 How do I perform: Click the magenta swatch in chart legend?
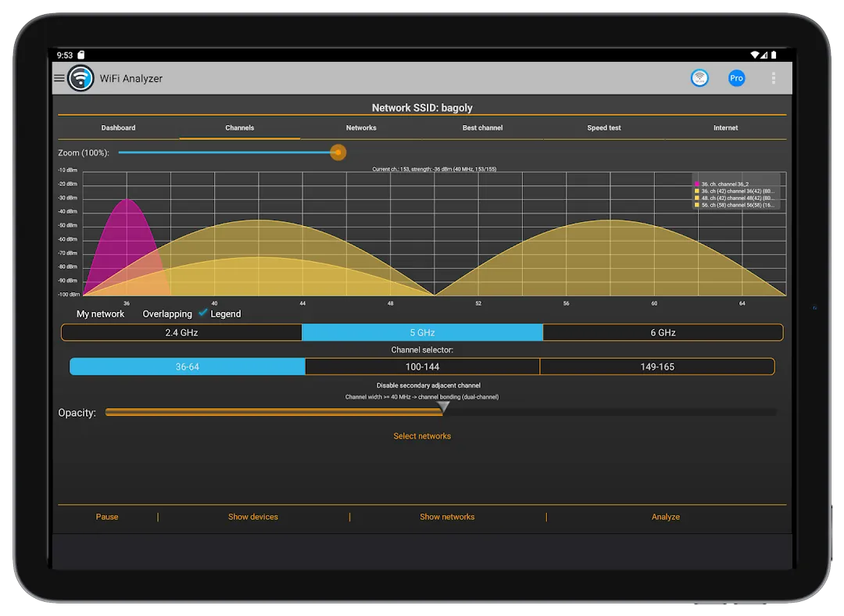tap(697, 184)
